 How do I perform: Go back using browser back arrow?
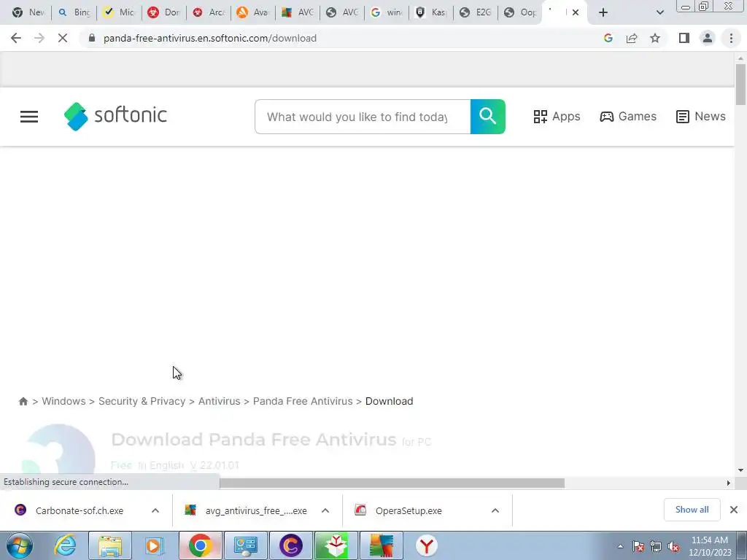pyautogui.click(x=16, y=38)
